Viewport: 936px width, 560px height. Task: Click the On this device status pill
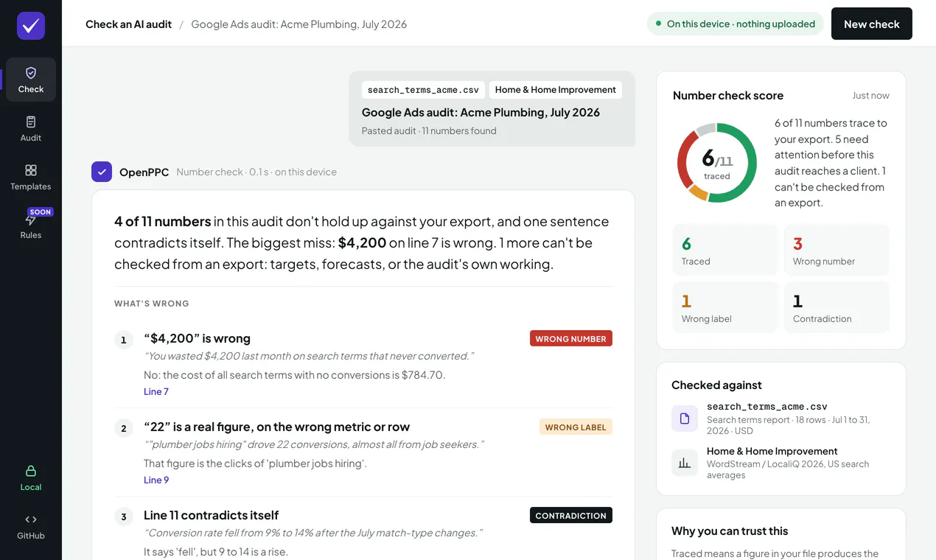[735, 24]
